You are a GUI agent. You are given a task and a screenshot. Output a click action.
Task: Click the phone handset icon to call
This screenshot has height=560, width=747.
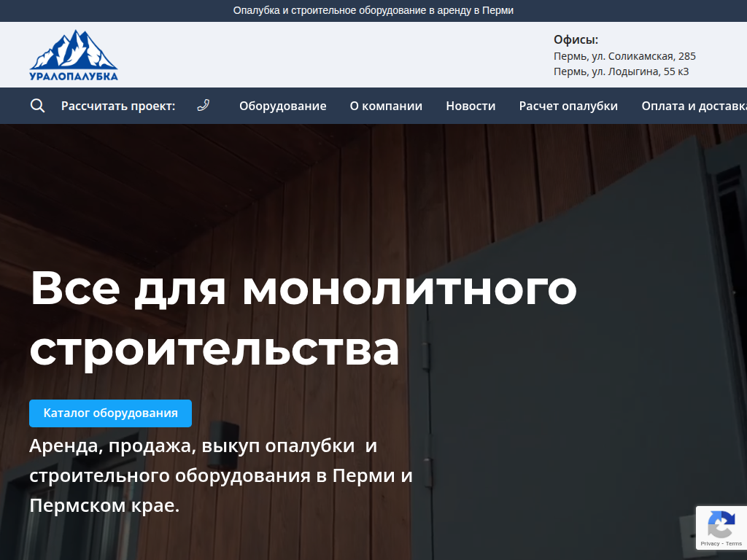[x=203, y=105]
